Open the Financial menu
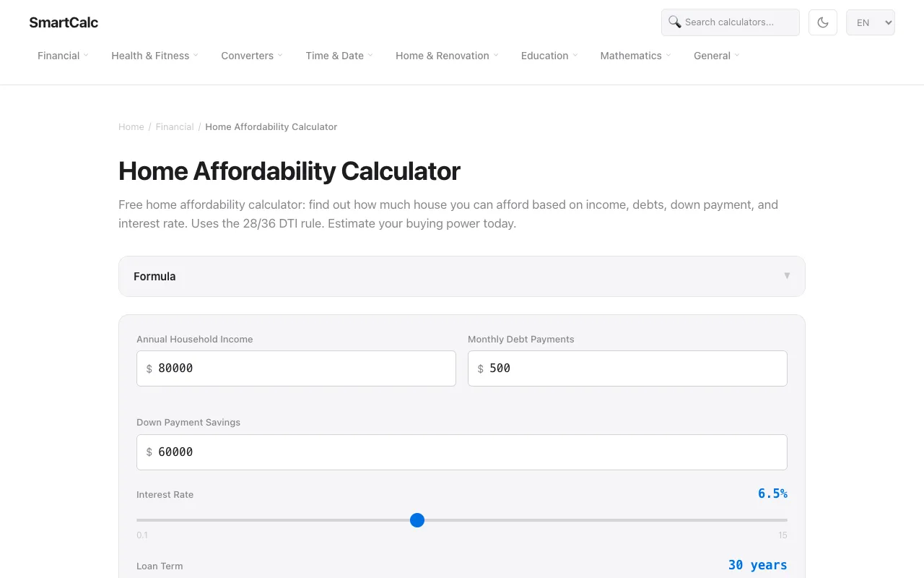Screen dimensions: 924x578 click(x=63, y=56)
